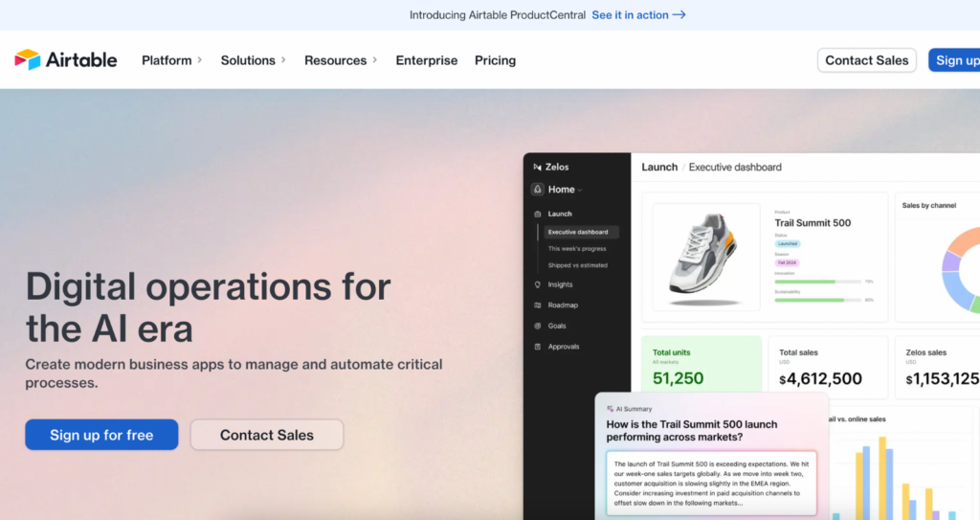
Task: Expand the Home dropdown chevron
Action: (x=580, y=190)
